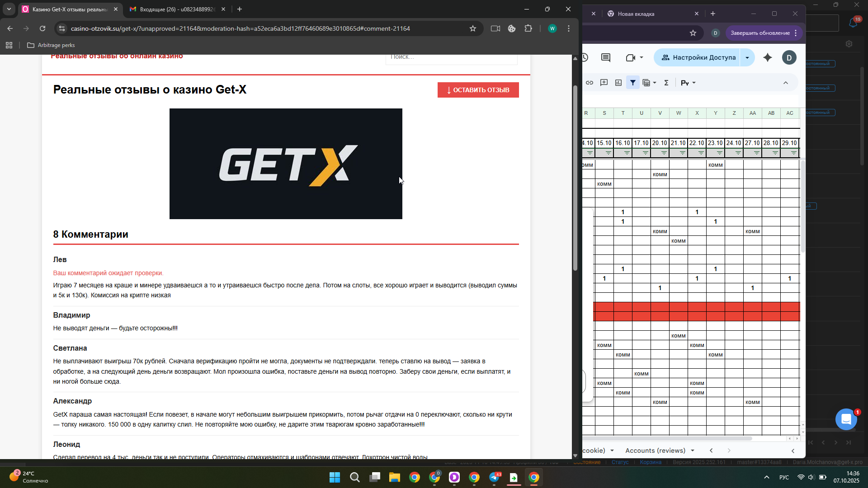The height and width of the screenshot is (488, 868).
Task: Click the ОСТАВИТЬ ОТЗЫВ button
Action: click(x=478, y=90)
